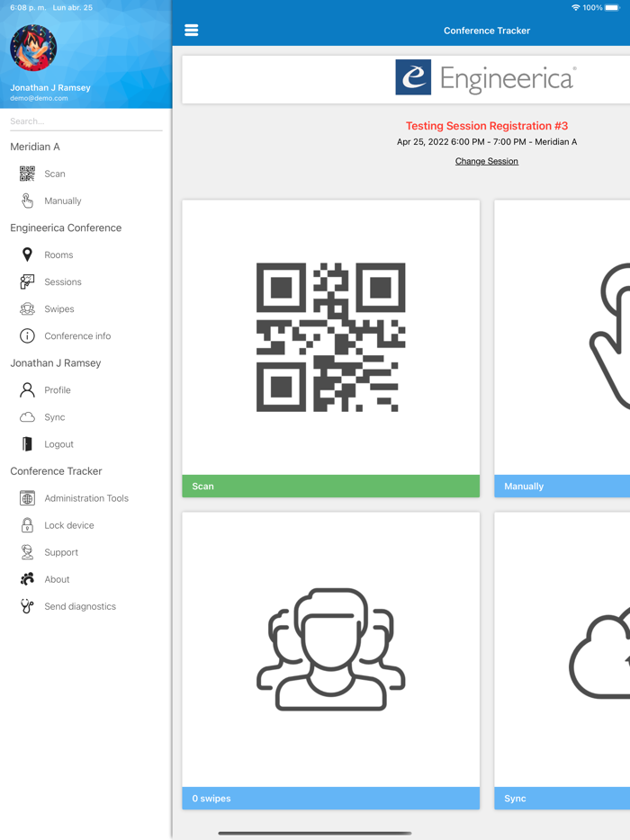
Task: Click the location pin icon for Rooms
Action: tap(27, 255)
